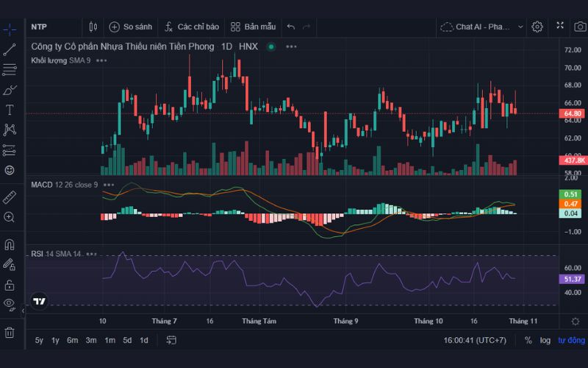588x368 pixels.
Task: Toggle log scale
Action: point(545,340)
